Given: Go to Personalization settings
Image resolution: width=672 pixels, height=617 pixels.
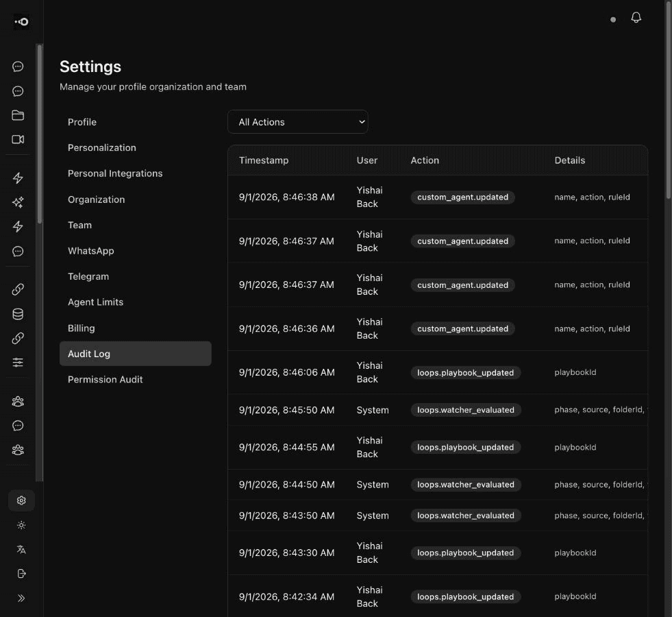Looking at the screenshot, I should pyautogui.click(x=136, y=148).
